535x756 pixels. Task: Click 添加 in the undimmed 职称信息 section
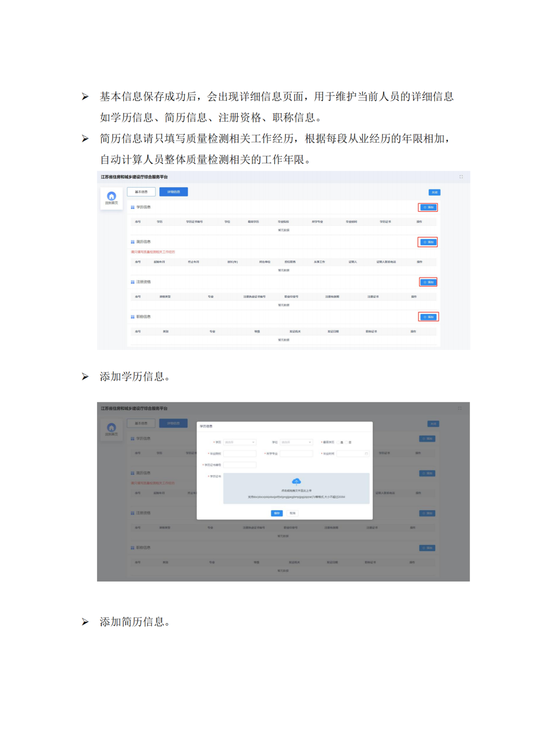(428, 317)
